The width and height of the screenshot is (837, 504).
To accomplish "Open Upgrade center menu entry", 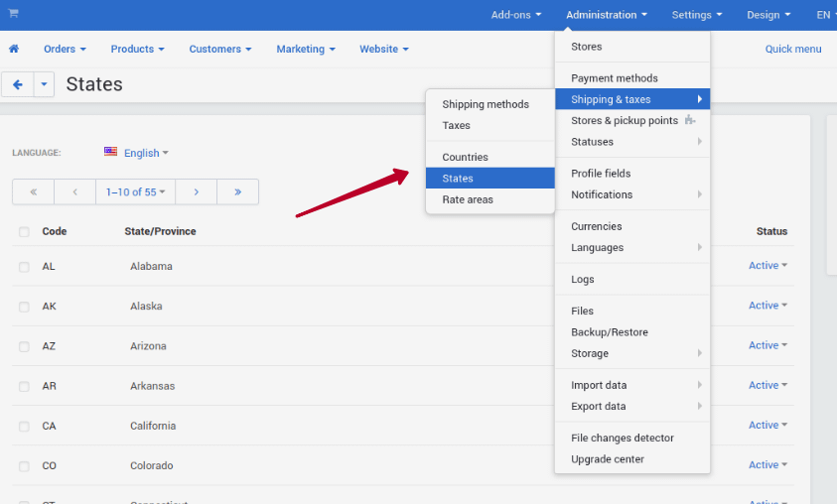I will (607, 458).
